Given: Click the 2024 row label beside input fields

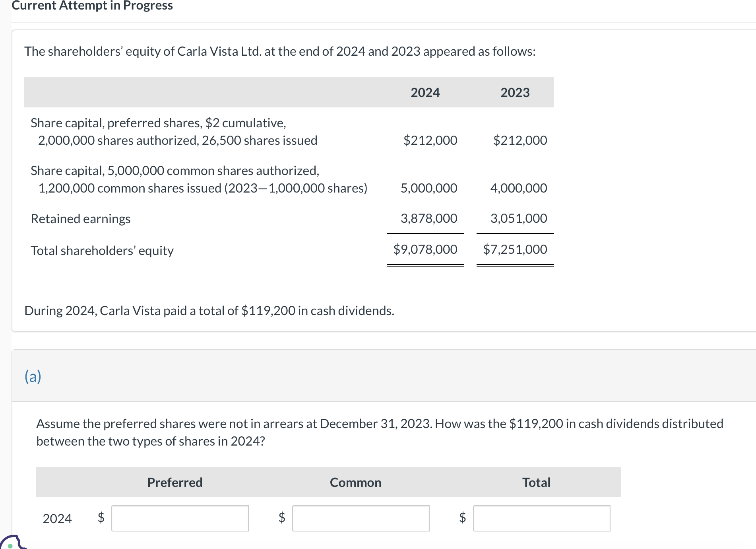Looking at the screenshot, I should pos(57,518).
